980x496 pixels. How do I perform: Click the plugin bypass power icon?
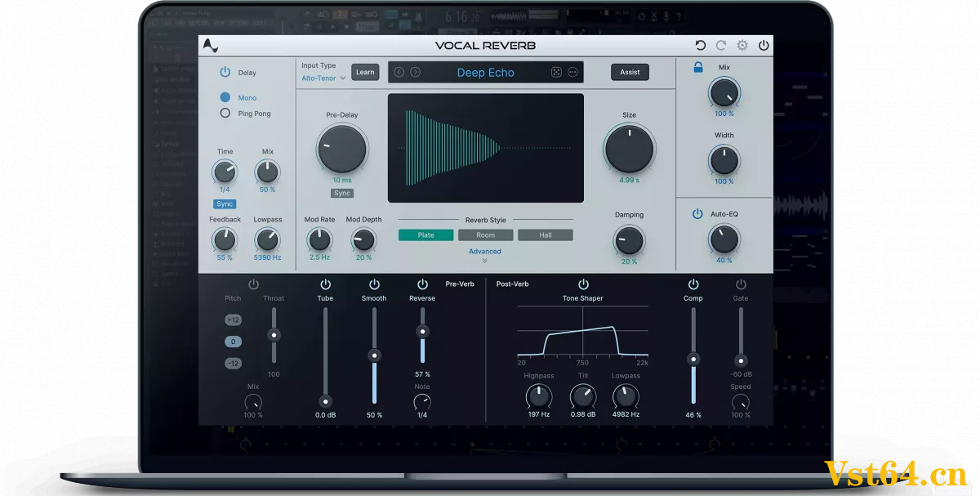764,46
